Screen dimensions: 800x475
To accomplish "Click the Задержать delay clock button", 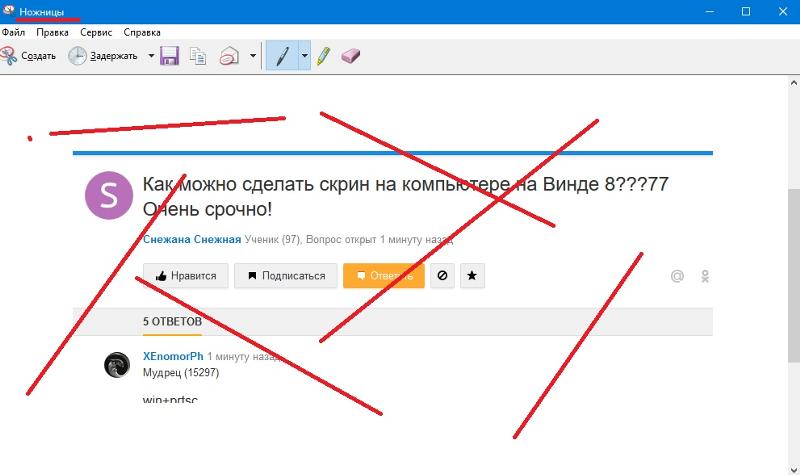I will click(x=104, y=56).
